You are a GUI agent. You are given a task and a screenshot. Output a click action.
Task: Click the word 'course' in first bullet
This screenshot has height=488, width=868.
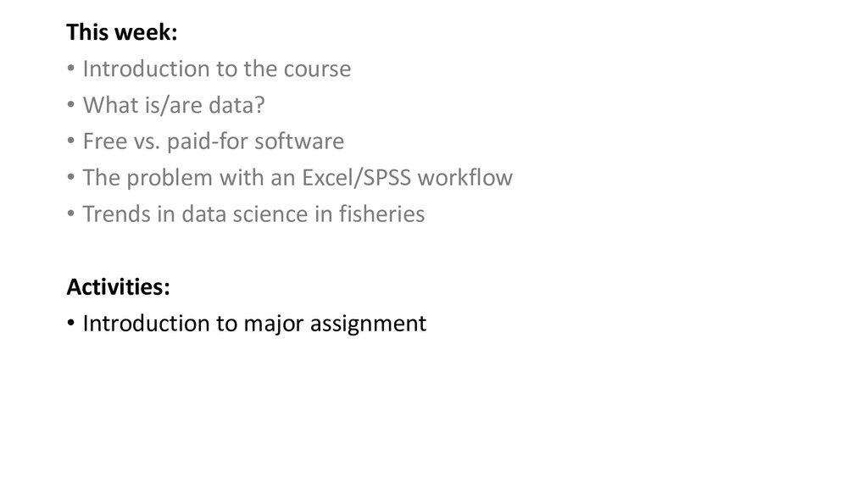point(317,69)
